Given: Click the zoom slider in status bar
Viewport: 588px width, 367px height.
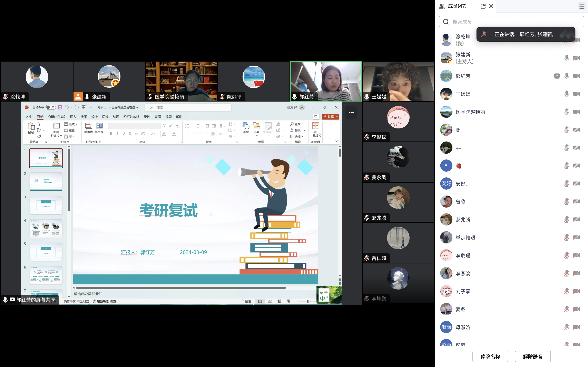Looking at the screenshot, I should 308,301.
